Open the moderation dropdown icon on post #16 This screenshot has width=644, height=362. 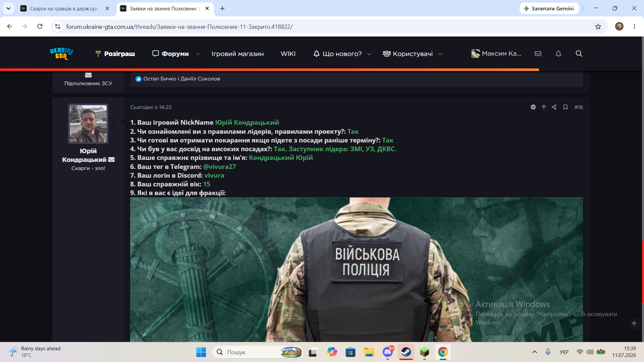pos(533,107)
